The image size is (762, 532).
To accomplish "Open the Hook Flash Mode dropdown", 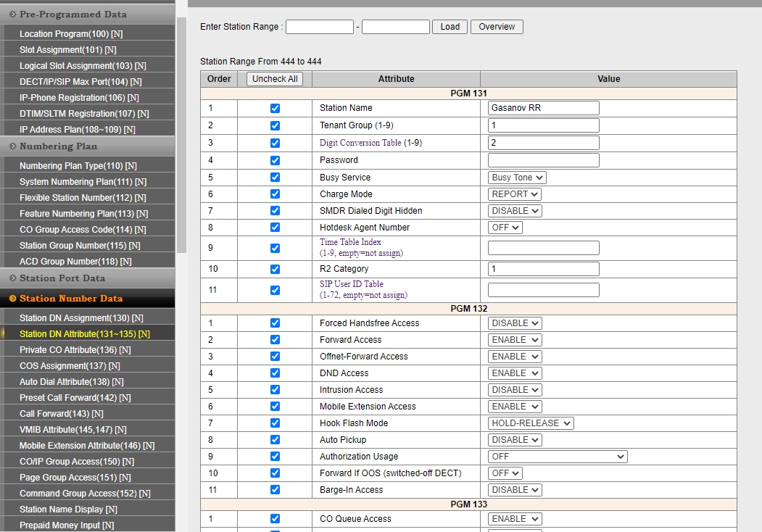I will pos(531,423).
